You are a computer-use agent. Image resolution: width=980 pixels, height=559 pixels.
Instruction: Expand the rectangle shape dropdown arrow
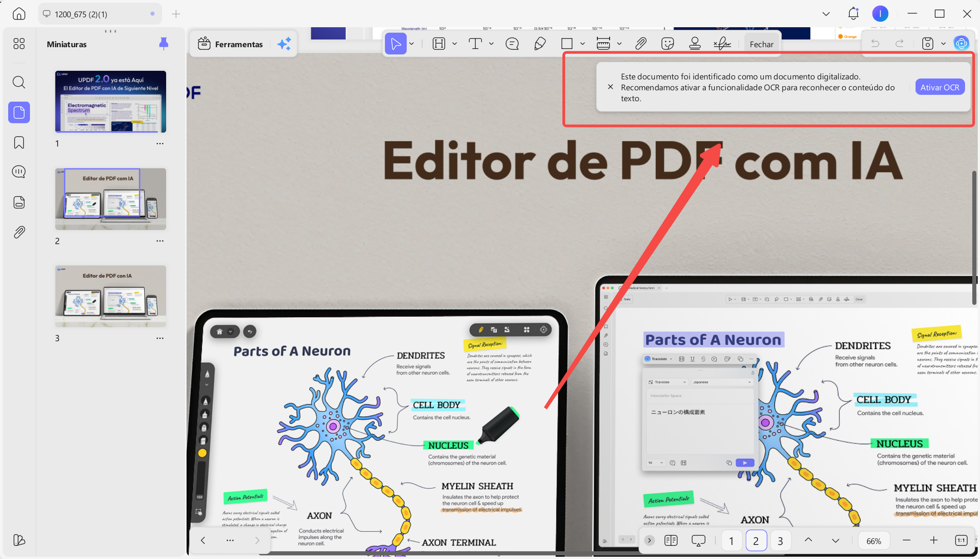582,44
